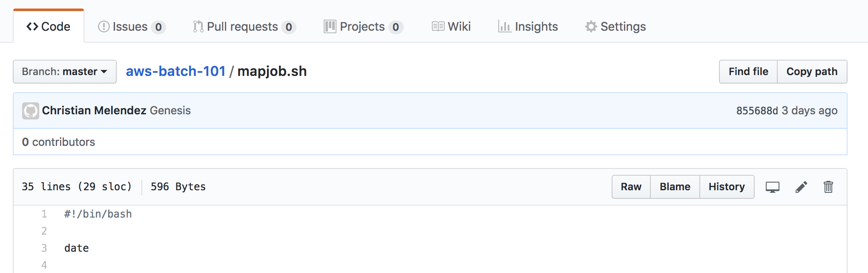Click the Copy path button
Viewport: 868px width, 273px height.
pos(812,72)
